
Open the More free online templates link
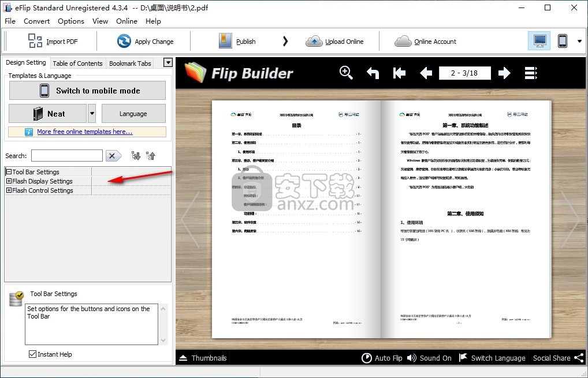click(x=85, y=132)
